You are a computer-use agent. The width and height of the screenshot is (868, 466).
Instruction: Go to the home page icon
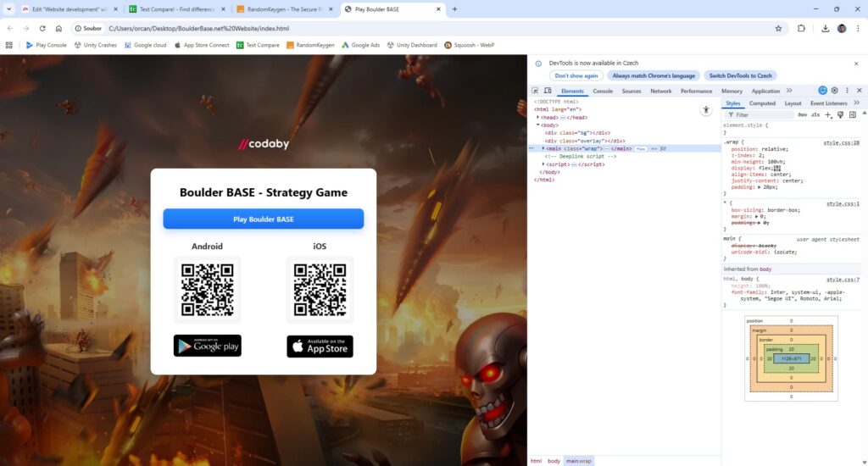click(58, 28)
